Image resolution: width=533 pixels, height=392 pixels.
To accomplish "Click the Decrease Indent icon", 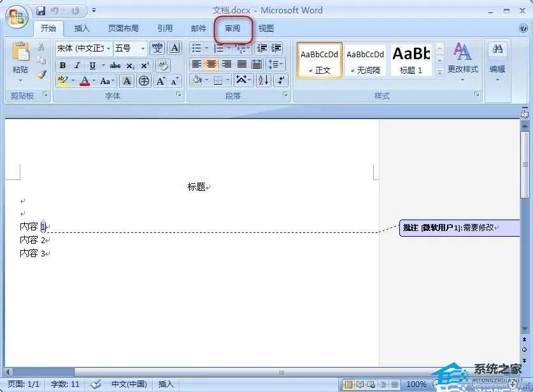I will coord(261,48).
